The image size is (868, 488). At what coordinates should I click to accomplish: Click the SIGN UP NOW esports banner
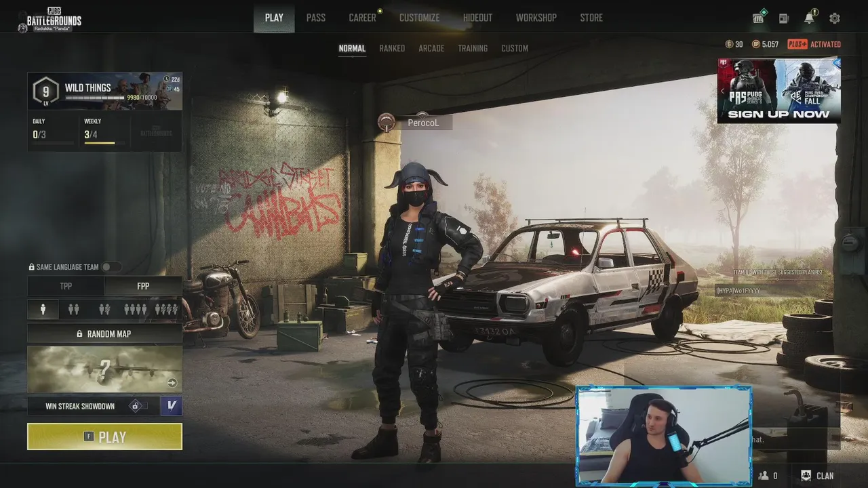coord(779,91)
